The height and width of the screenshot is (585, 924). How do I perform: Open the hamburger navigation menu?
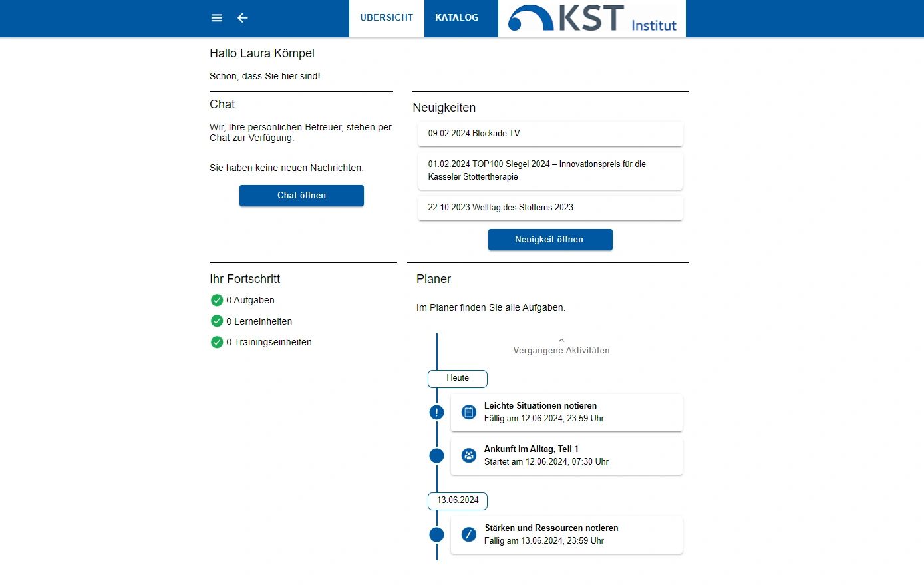[217, 18]
